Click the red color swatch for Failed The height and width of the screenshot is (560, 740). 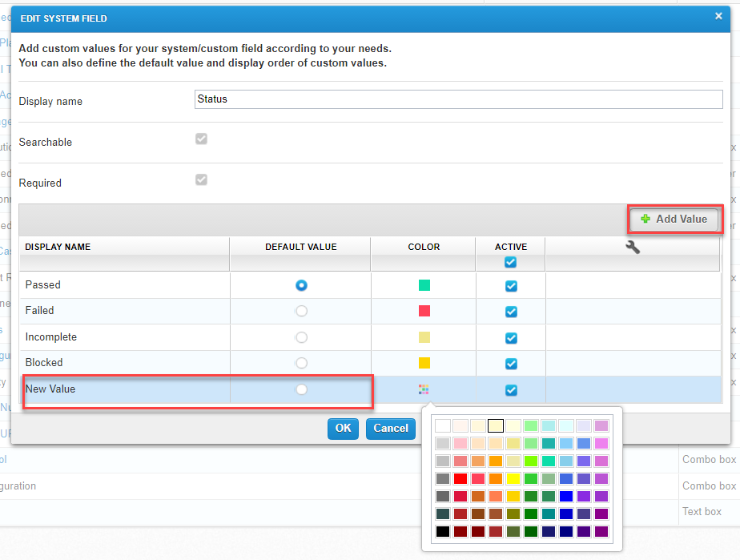point(424,311)
